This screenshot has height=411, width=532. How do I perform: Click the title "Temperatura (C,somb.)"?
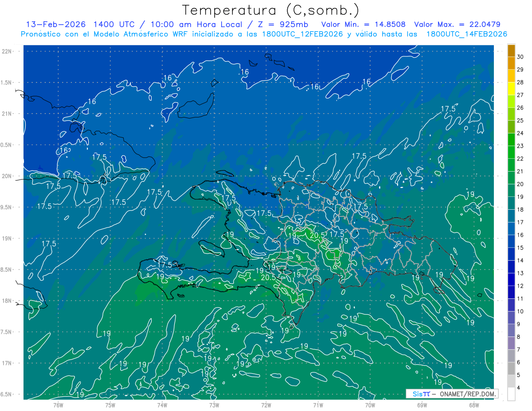click(271, 10)
